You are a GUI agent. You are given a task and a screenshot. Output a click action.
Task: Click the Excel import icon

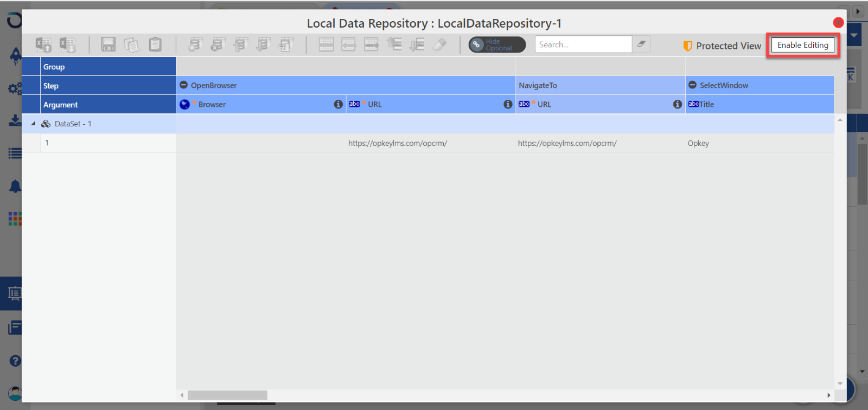(x=43, y=44)
